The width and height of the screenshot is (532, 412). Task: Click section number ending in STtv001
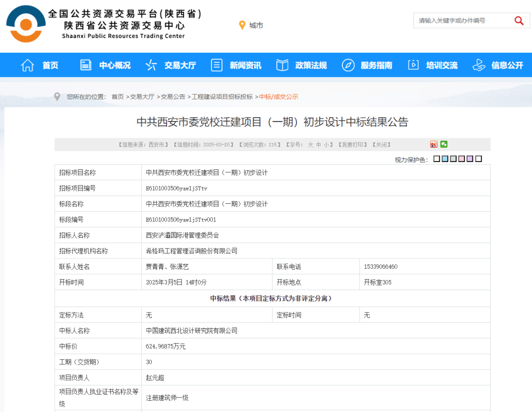pyautogui.click(x=181, y=220)
